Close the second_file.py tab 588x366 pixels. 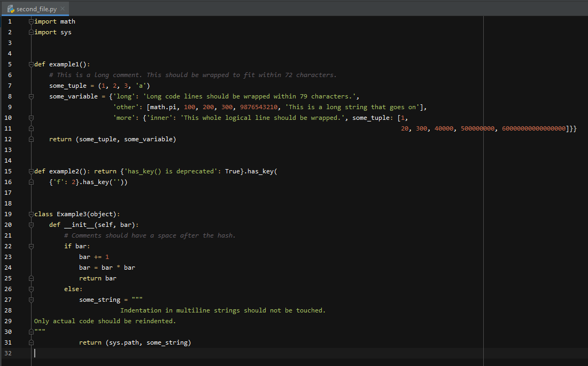coord(63,9)
